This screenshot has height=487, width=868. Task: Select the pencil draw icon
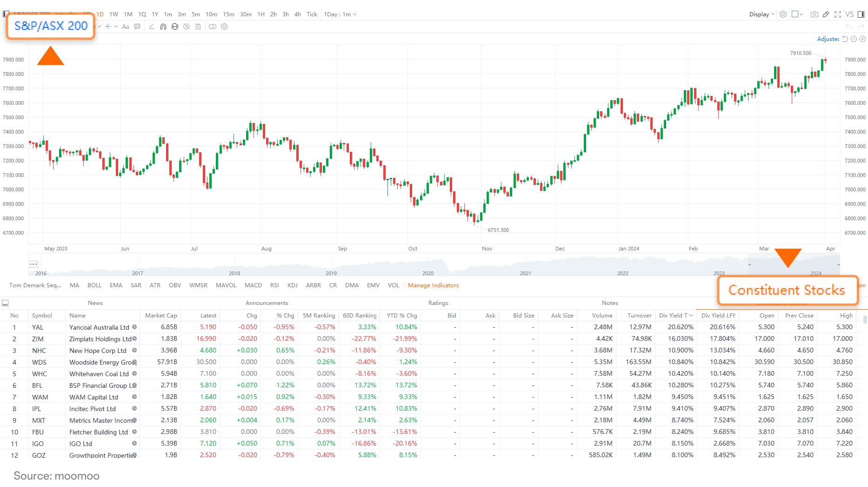(826, 14)
